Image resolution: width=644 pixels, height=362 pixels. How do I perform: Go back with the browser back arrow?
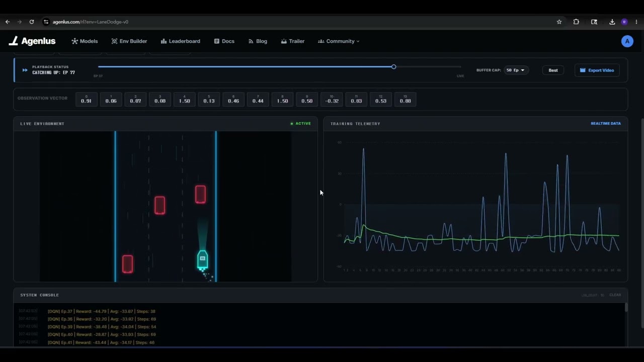[x=8, y=22]
